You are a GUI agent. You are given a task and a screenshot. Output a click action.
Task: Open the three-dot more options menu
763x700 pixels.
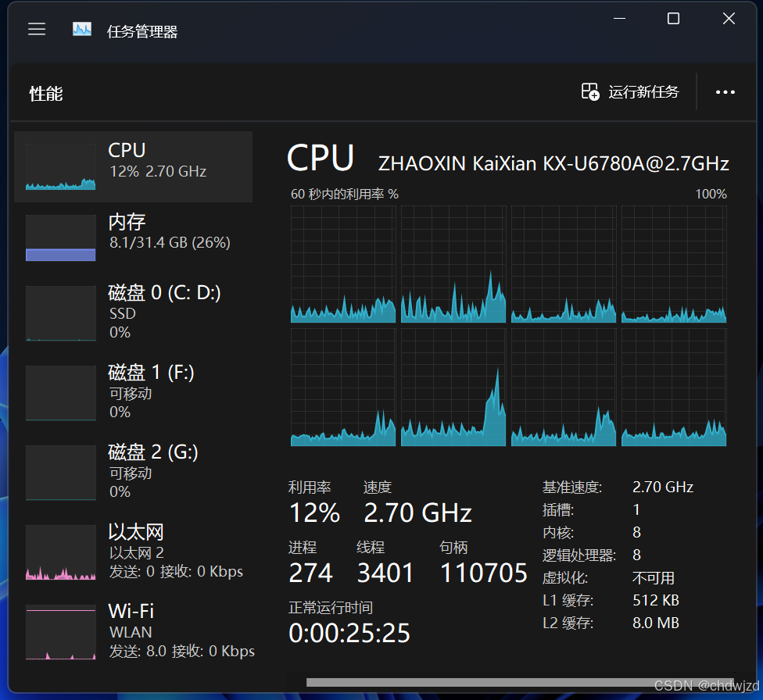725,92
